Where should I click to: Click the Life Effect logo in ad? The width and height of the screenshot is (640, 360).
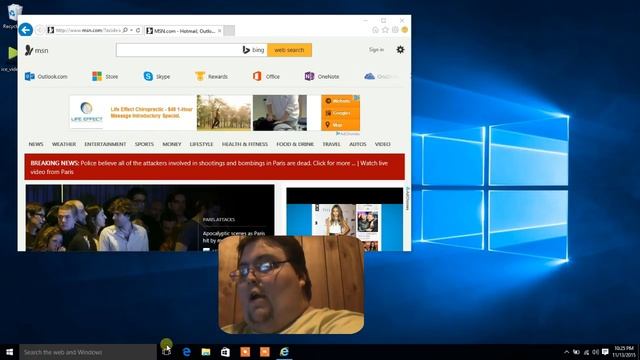(x=87, y=111)
